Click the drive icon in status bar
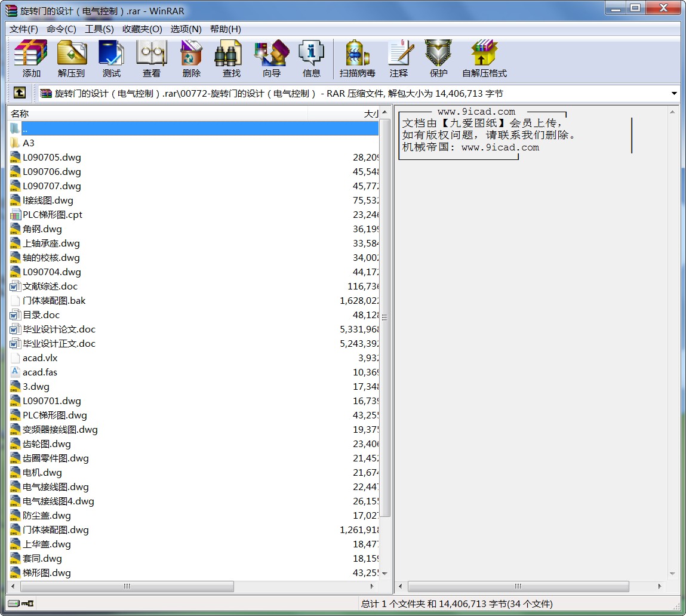This screenshot has height=616, width=686. pyautogui.click(x=14, y=603)
